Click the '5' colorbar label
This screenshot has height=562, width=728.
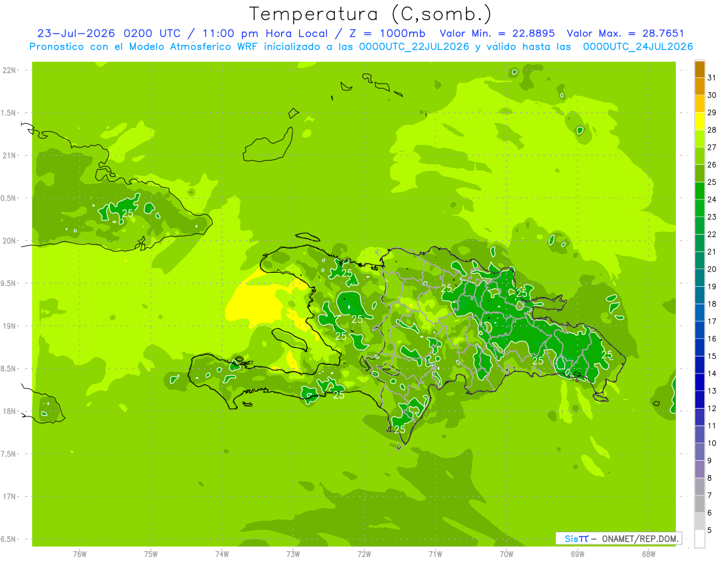tap(710, 530)
